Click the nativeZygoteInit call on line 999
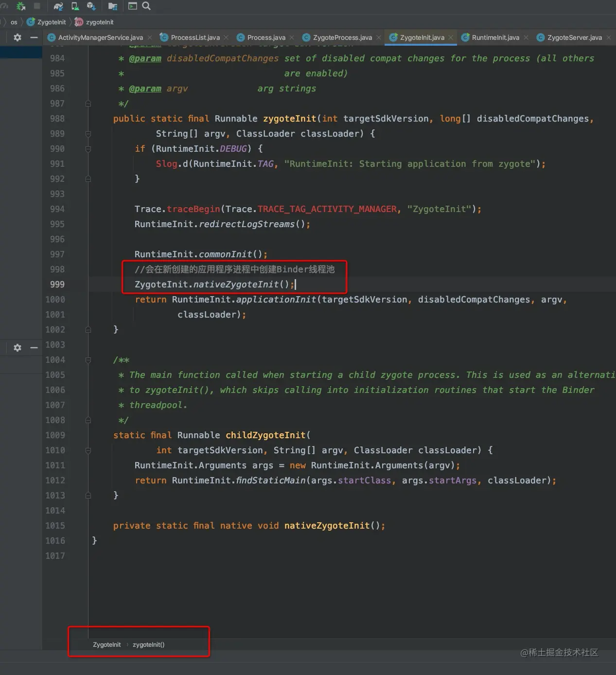 pyautogui.click(x=236, y=284)
